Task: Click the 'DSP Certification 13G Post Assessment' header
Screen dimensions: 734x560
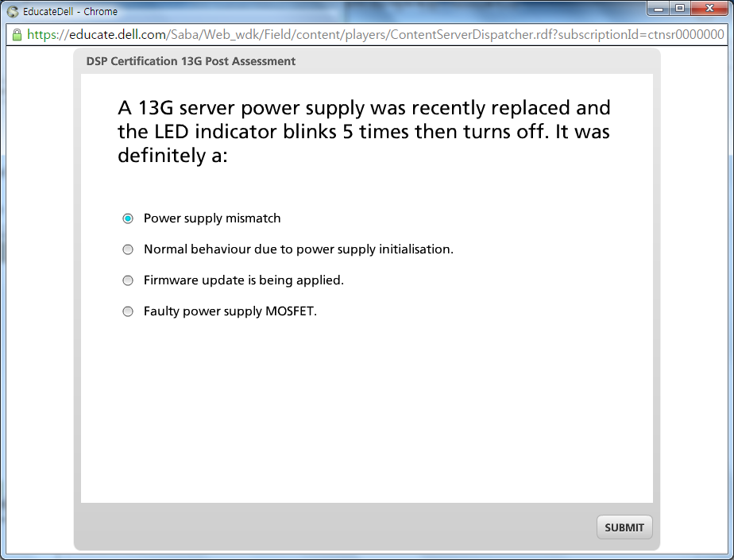Action: (191, 61)
